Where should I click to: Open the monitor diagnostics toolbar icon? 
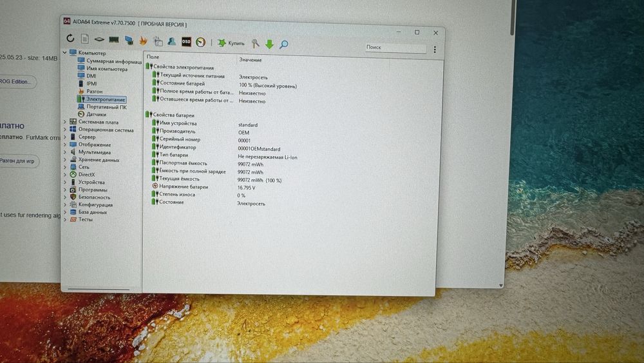point(129,40)
